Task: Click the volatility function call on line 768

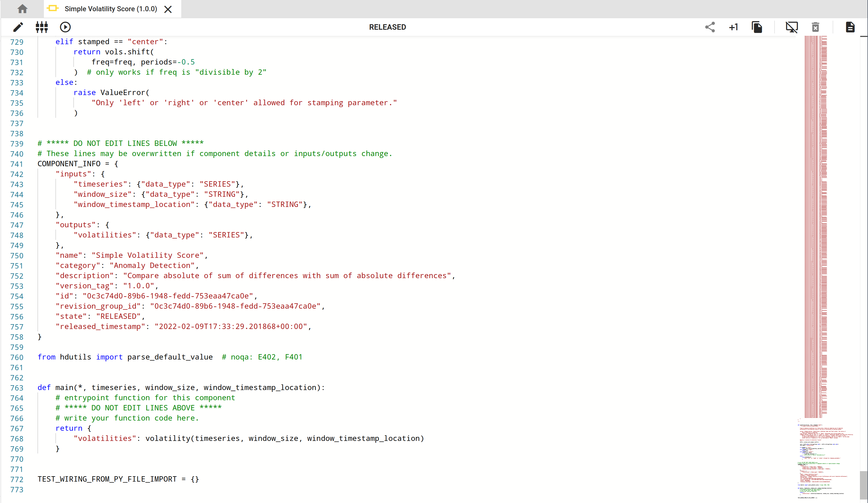Action: (x=285, y=438)
